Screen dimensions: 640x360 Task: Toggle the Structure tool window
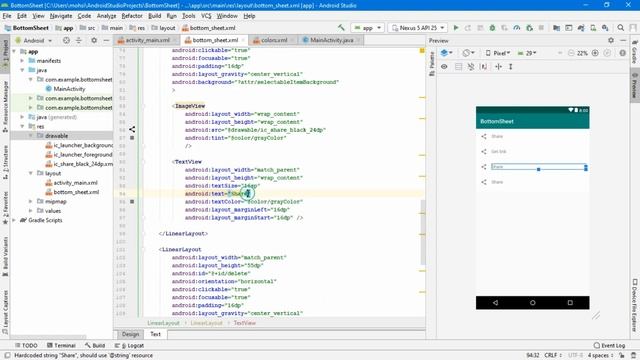tap(5, 162)
